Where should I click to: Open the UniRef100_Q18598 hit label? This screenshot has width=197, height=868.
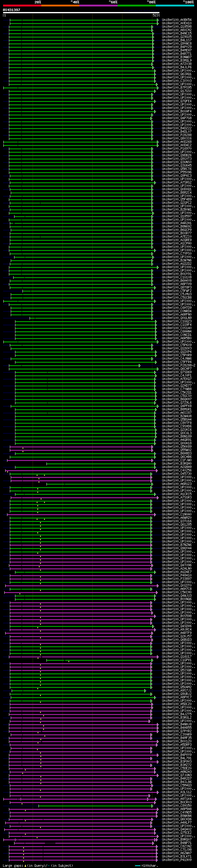pyautogui.click(x=176, y=26)
